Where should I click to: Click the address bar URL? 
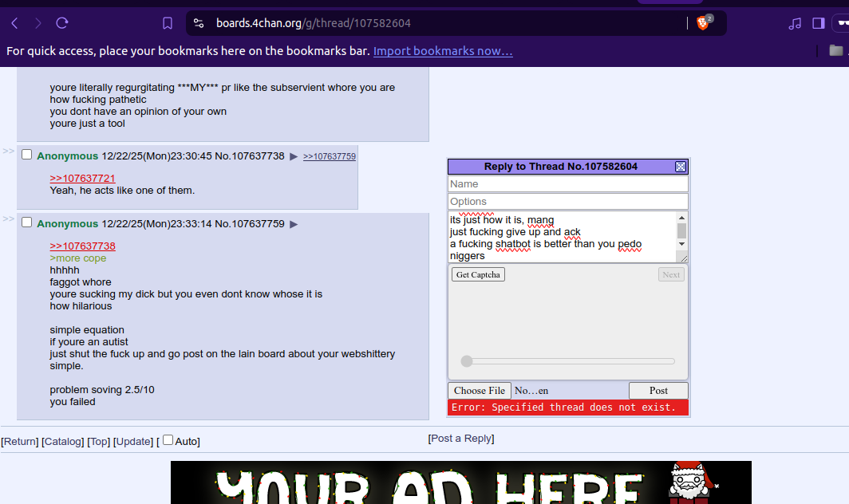click(313, 23)
